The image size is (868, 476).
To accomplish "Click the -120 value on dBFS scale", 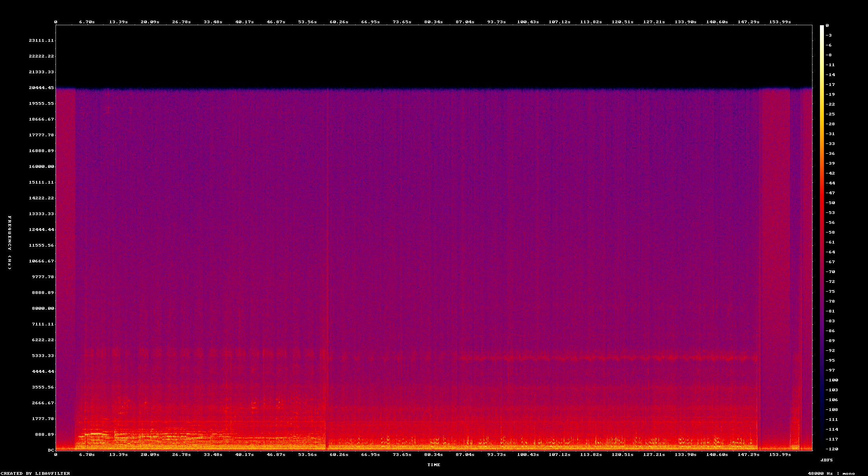I will (x=832, y=449).
